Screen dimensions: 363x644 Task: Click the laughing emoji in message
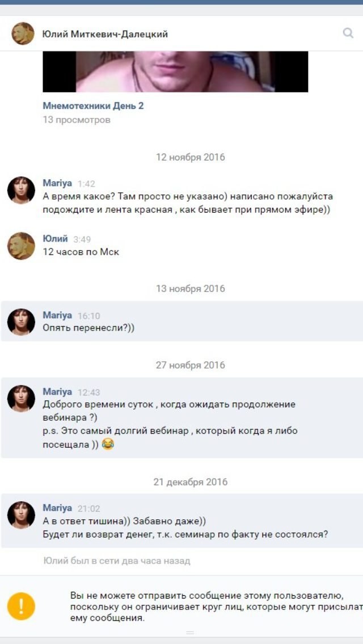click(x=107, y=444)
